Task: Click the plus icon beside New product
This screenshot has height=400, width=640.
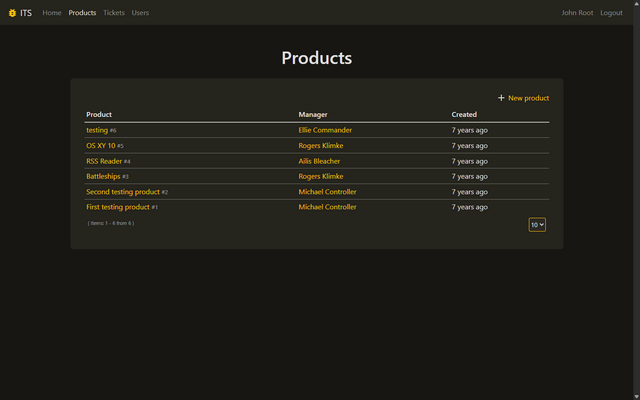Action: pyautogui.click(x=501, y=98)
